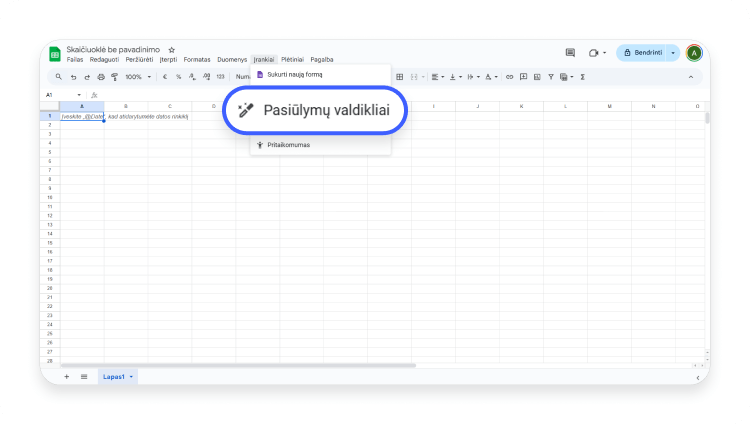Click the vertical scrollbar thumb
The image size is (750, 425).
(x=707, y=118)
